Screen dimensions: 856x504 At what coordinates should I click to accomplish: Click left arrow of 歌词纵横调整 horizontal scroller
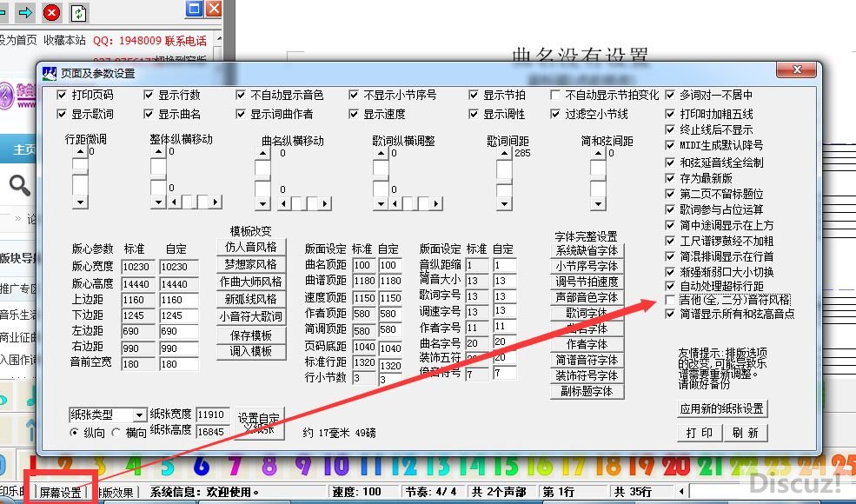[395, 204]
